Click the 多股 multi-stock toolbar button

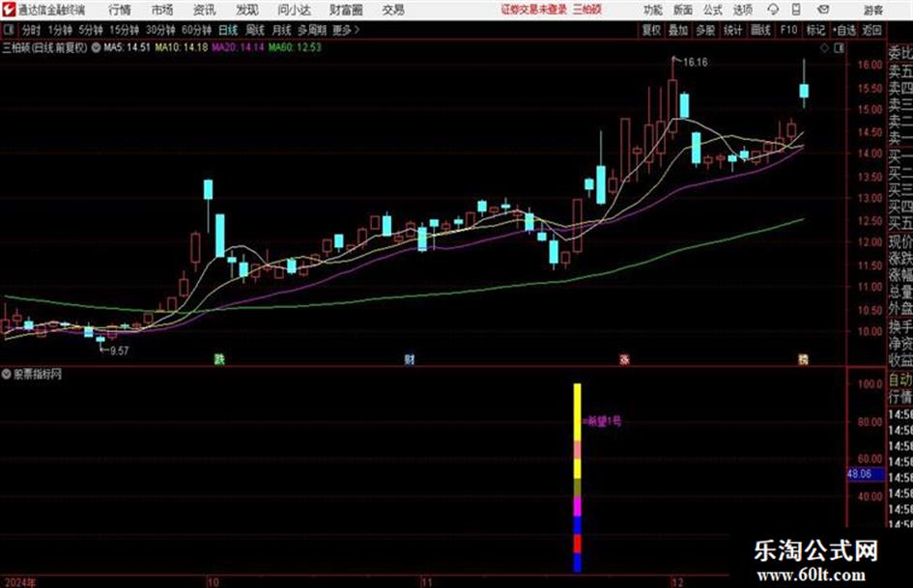(x=705, y=30)
